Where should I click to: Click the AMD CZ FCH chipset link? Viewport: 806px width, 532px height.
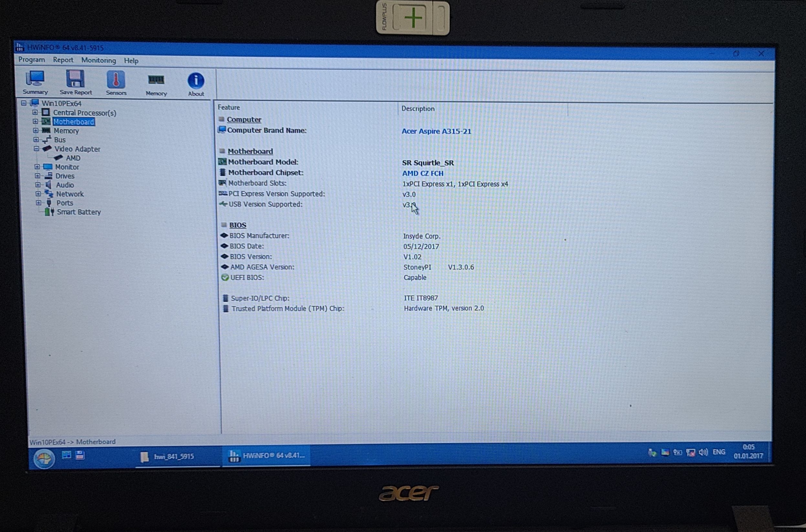point(423,173)
